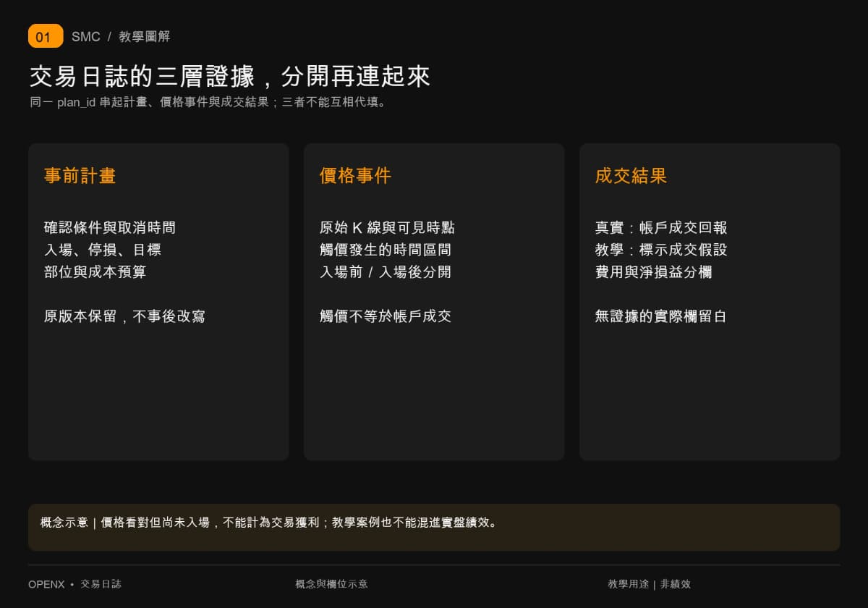
Task: Click the title 交易日誌的三層證據,分開再連起來
Action: click(x=230, y=77)
